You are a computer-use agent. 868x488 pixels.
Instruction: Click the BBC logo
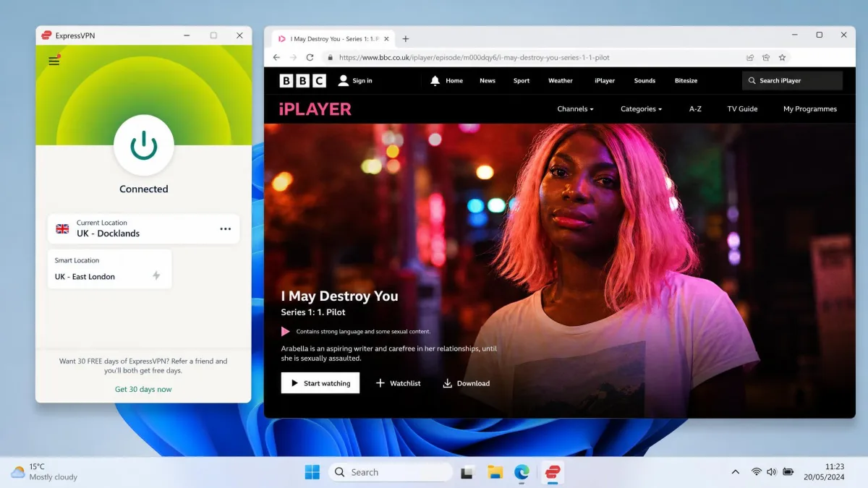pyautogui.click(x=302, y=81)
